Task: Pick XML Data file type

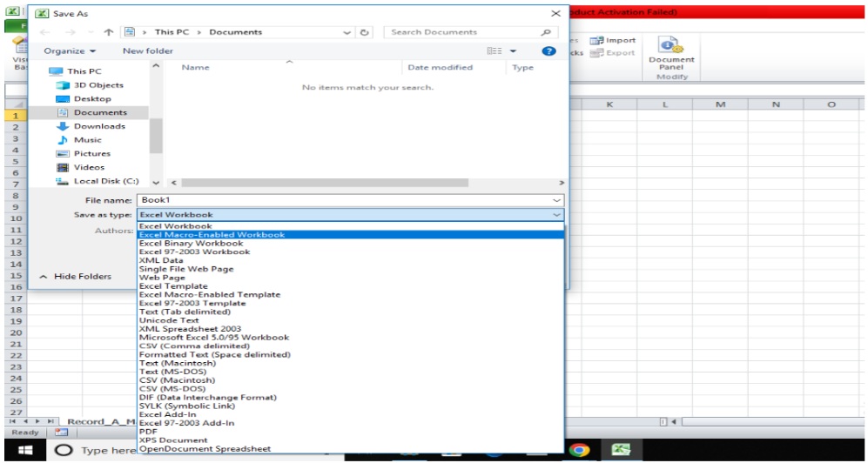Action: (x=350, y=260)
